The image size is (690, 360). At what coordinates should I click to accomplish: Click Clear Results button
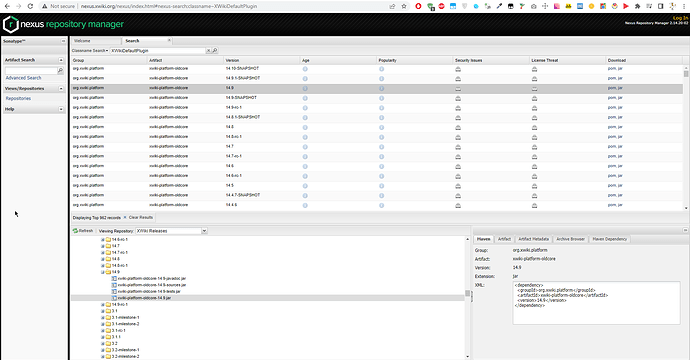[138, 217]
